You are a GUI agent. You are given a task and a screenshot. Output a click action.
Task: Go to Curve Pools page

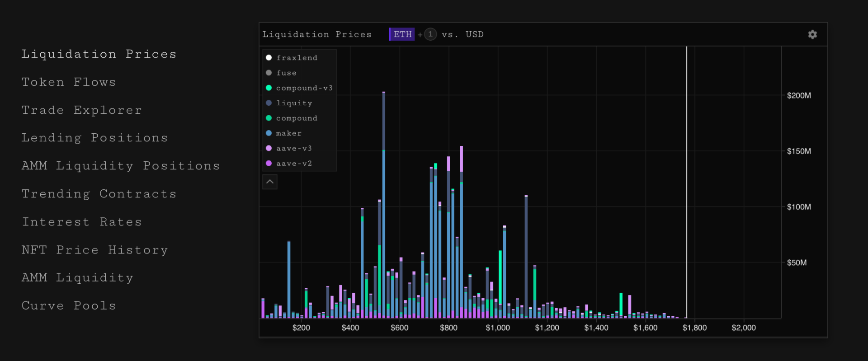[69, 306]
